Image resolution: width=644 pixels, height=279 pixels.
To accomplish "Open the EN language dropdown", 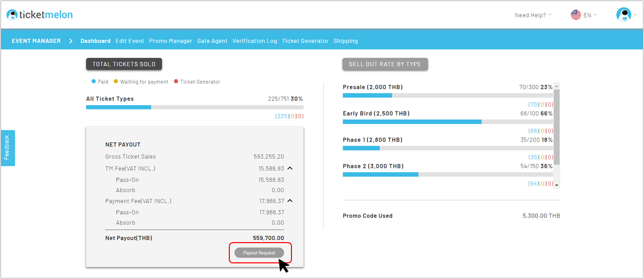I will [x=590, y=15].
